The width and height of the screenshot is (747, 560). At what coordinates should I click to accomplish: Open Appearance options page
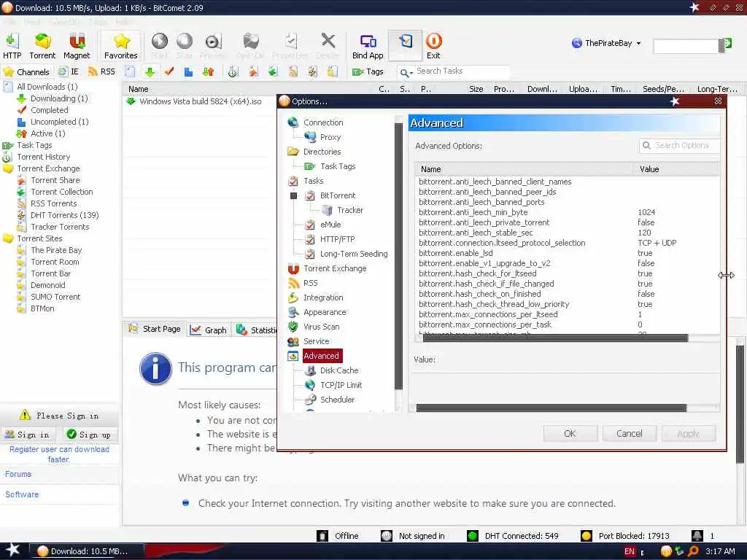[325, 312]
